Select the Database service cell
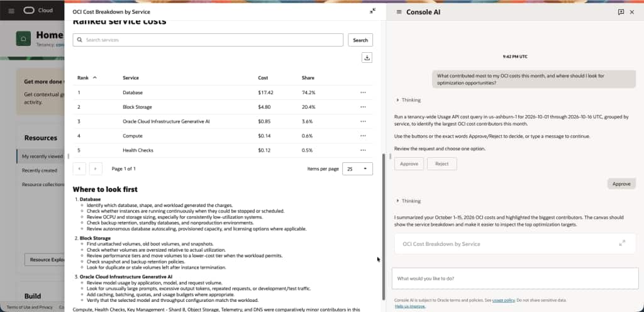The height and width of the screenshot is (312, 644). coord(132,92)
